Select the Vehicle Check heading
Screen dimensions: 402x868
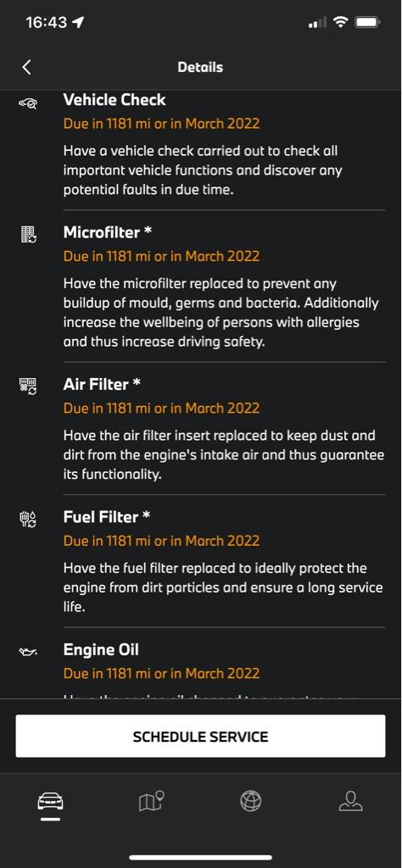pyautogui.click(x=114, y=100)
